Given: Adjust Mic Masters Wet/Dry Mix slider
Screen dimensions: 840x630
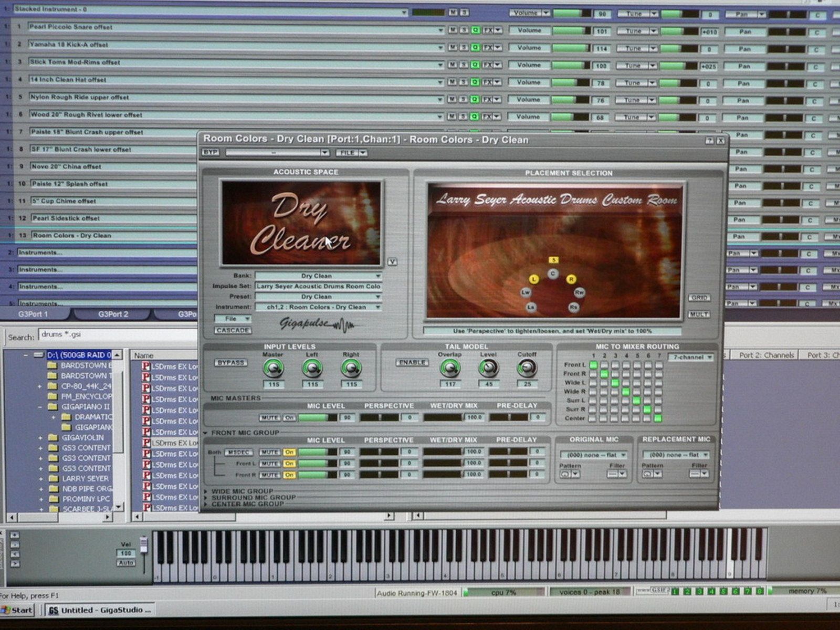Looking at the screenshot, I should point(444,417).
